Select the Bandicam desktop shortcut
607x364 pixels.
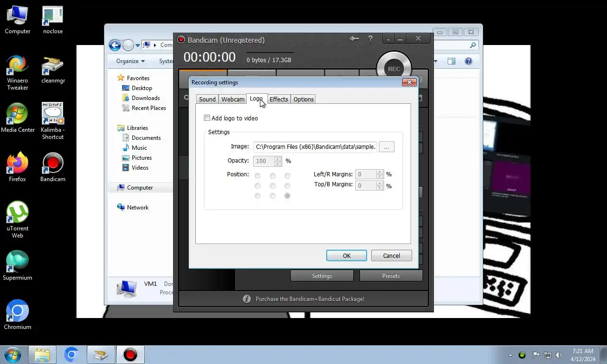pyautogui.click(x=53, y=168)
